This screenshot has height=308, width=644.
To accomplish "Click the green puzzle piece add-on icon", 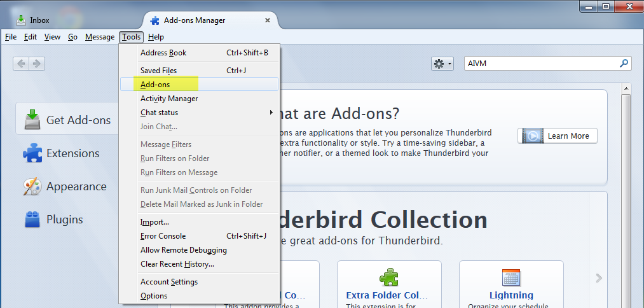I will click(388, 277).
